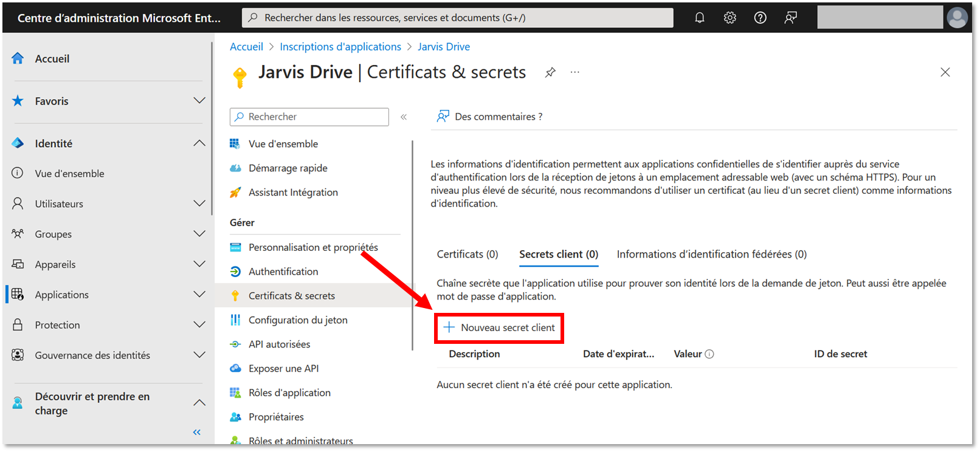Screen dimensions: 980x452
Task: Select Certificats & secrets menu item
Action: pos(314,296)
